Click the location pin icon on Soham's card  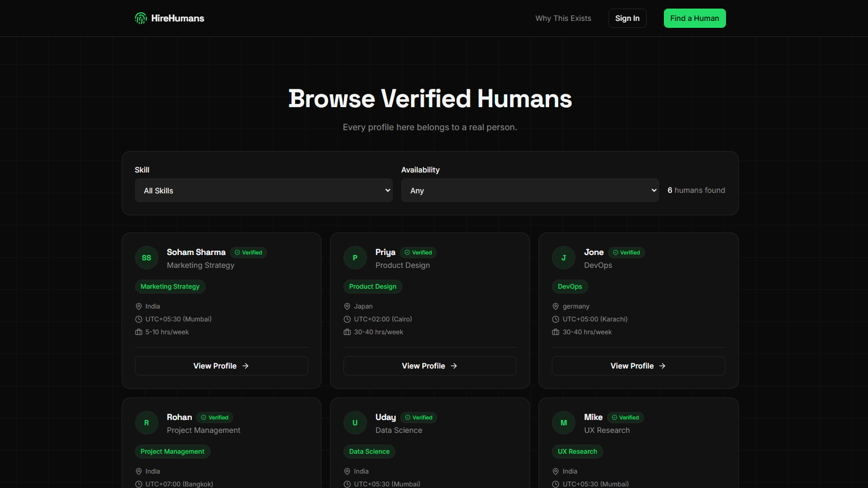point(138,306)
